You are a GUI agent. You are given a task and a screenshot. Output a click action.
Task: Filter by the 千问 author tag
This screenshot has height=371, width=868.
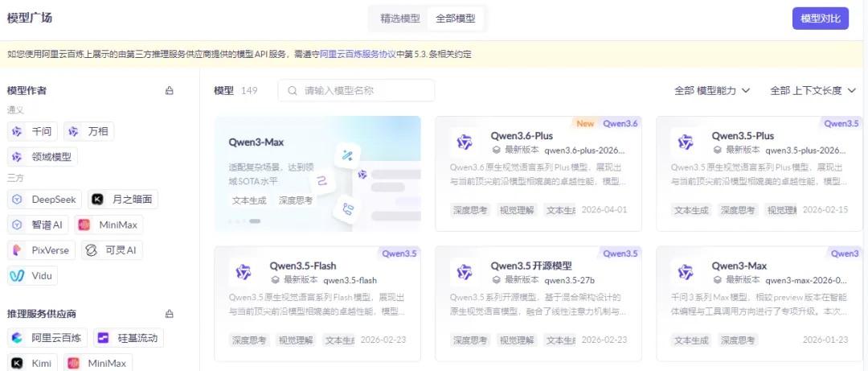click(x=33, y=131)
